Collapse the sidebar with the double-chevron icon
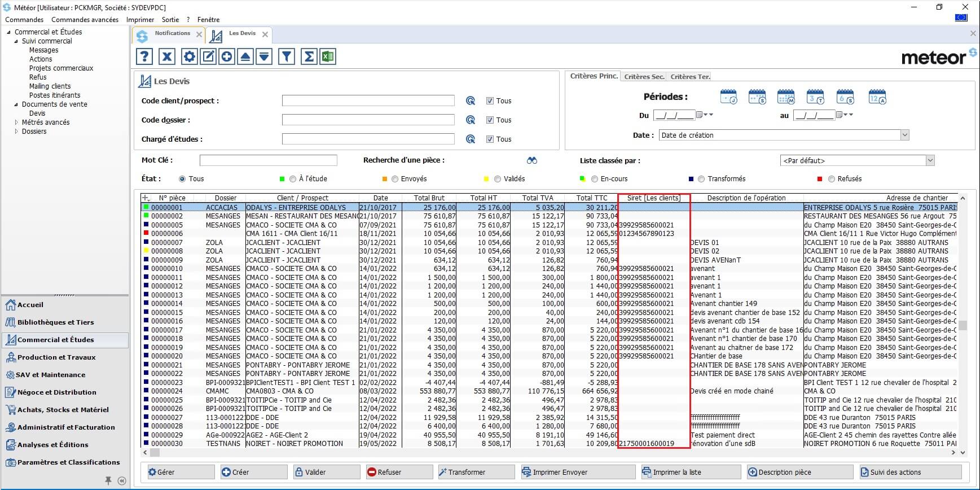This screenshot has width=980, height=490. coord(122,481)
